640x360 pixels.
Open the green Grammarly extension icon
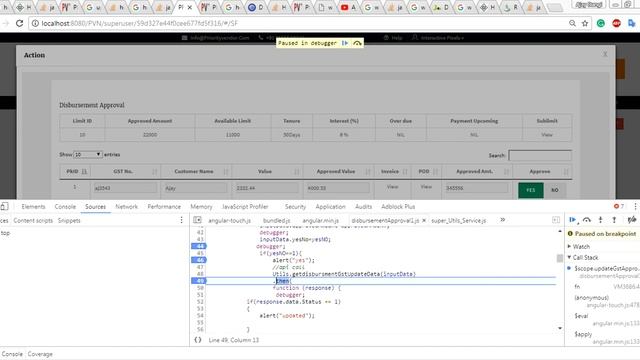click(x=600, y=23)
